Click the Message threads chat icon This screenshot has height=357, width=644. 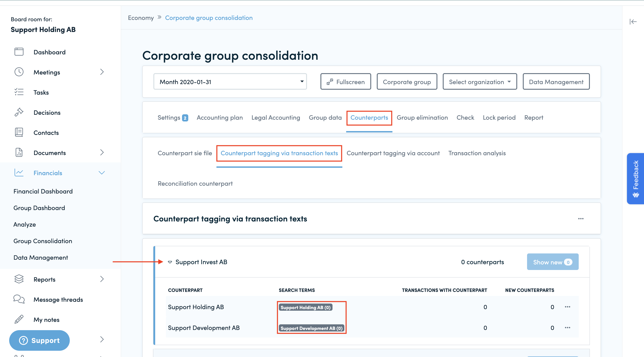tap(19, 299)
